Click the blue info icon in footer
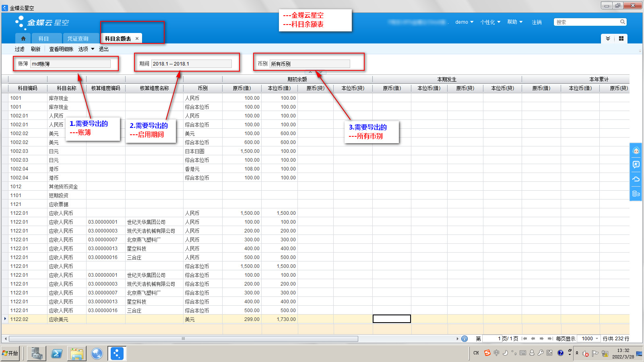The image size is (644, 362). (x=464, y=339)
